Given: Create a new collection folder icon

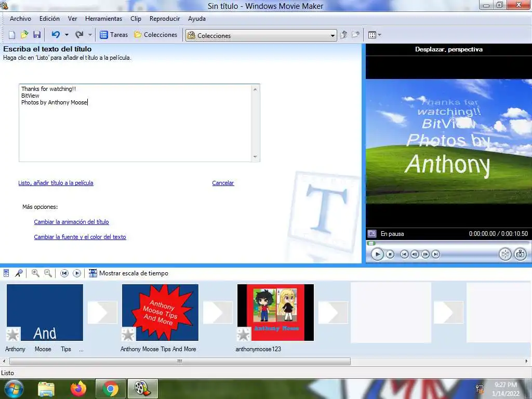Looking at the screenshot, I should (355, 35).
